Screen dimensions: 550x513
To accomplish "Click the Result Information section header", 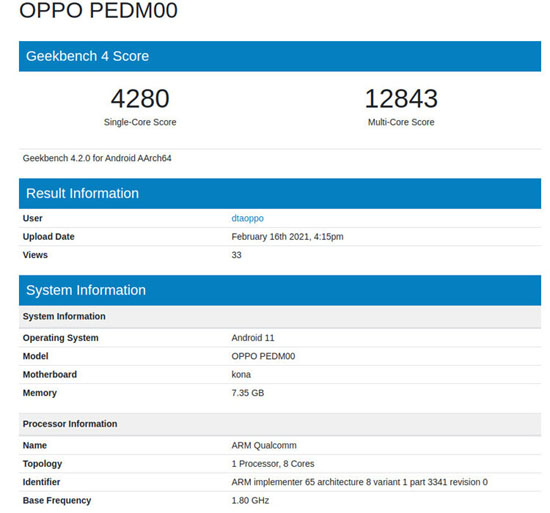I will coord(280,194).
